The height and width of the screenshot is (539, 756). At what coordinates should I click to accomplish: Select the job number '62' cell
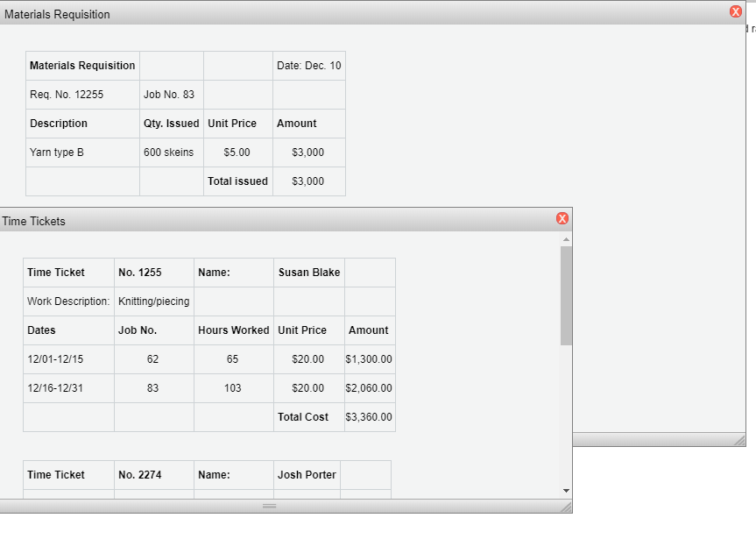154,359
